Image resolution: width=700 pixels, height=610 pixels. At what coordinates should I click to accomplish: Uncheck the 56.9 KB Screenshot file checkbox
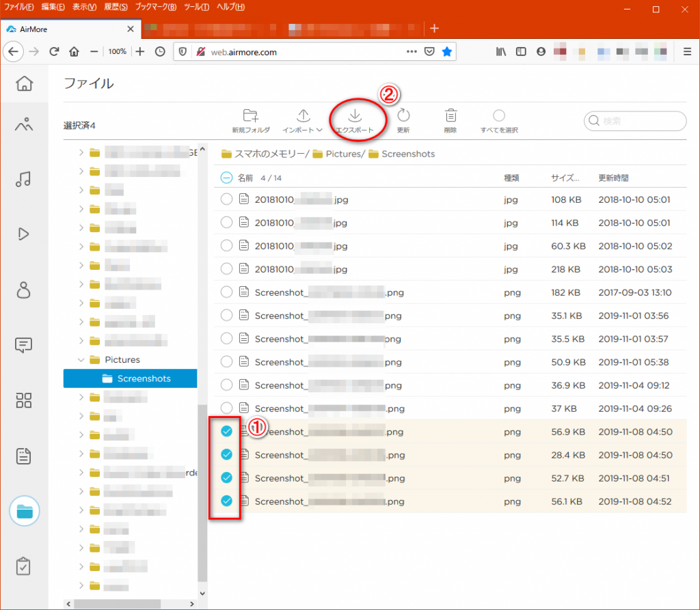tap(227, 432)
